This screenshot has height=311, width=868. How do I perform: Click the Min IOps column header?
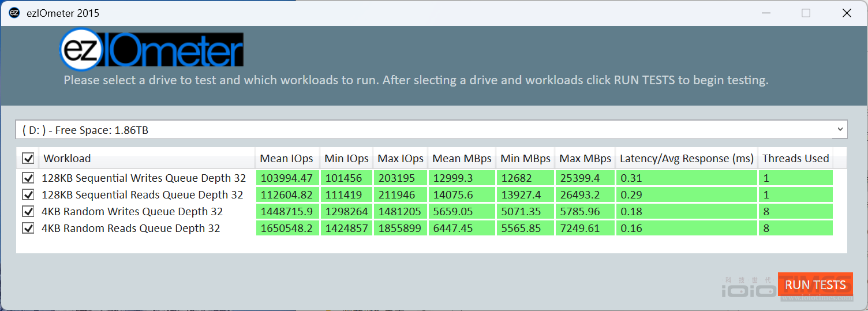pos(346,159)
